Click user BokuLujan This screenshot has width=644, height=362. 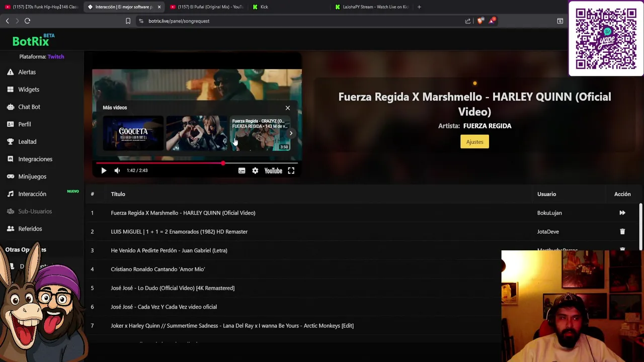click(549, 213)
